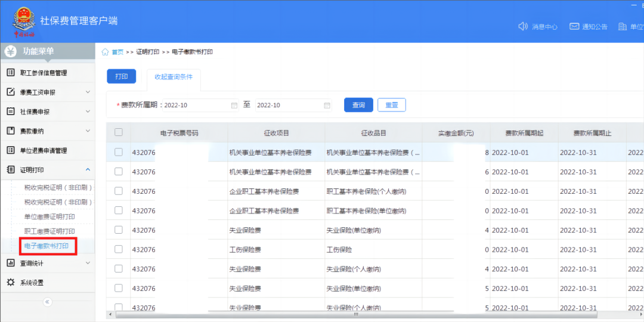Open the start date calendar picker
Screen dimensions: 644x322
pyautogui.click(x=234, y=105)
